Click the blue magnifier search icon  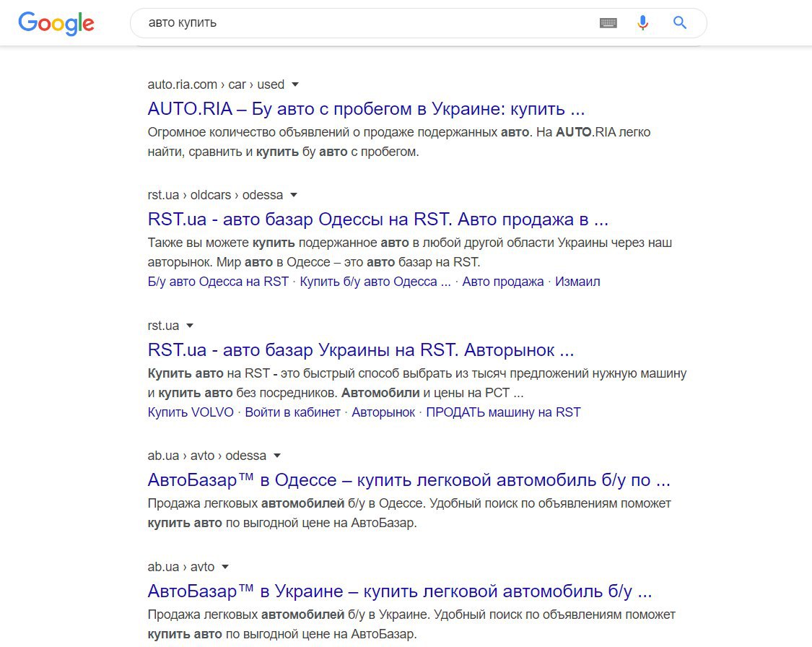(x=679, y=22)
